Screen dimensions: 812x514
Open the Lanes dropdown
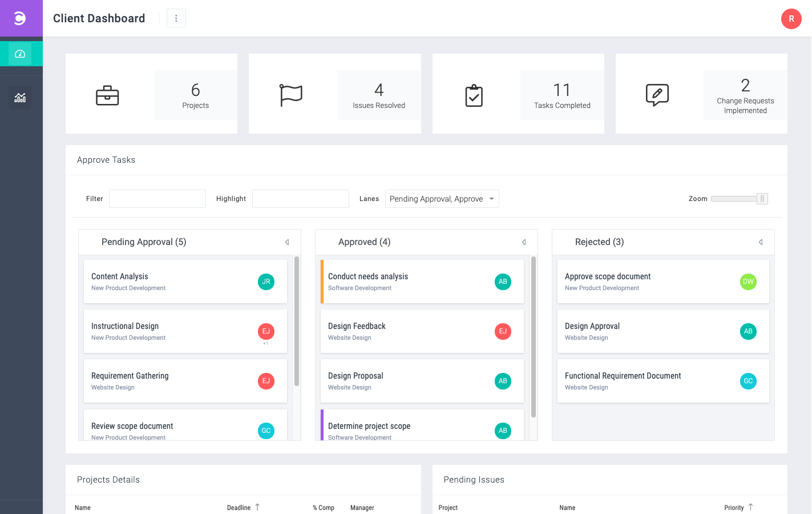(x=442, y=199)
